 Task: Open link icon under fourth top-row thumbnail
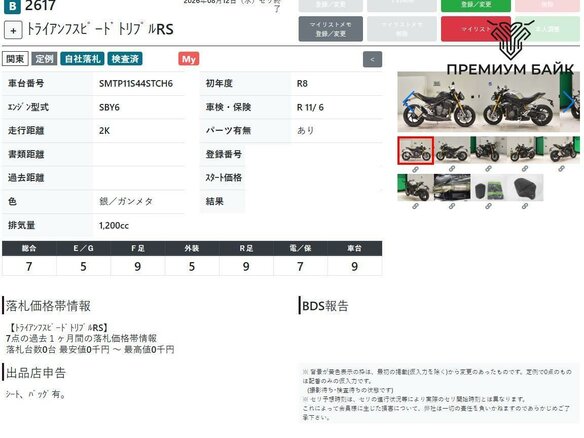coord(525,169)
